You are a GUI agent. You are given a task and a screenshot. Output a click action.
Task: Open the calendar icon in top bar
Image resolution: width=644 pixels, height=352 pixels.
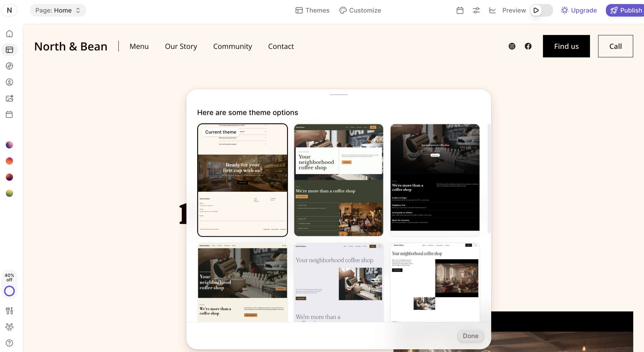460,10
